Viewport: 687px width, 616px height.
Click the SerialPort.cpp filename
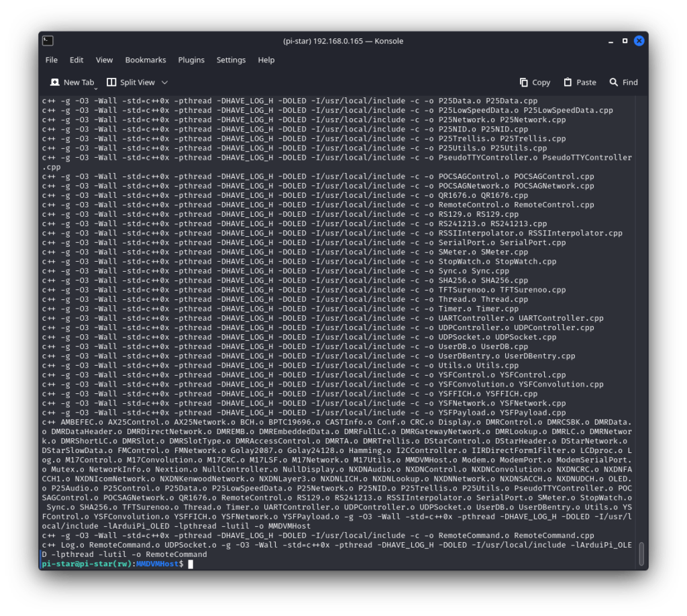coord(533,243)
